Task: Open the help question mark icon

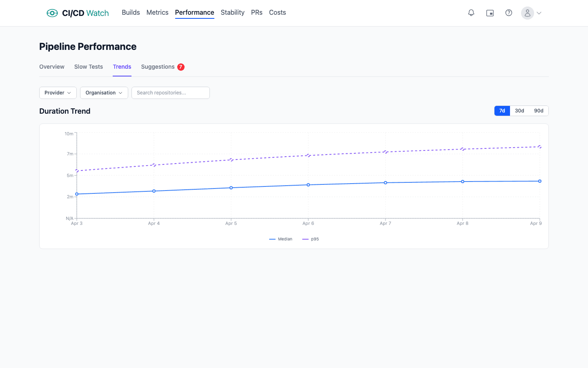Action: (x=508, y=13)
